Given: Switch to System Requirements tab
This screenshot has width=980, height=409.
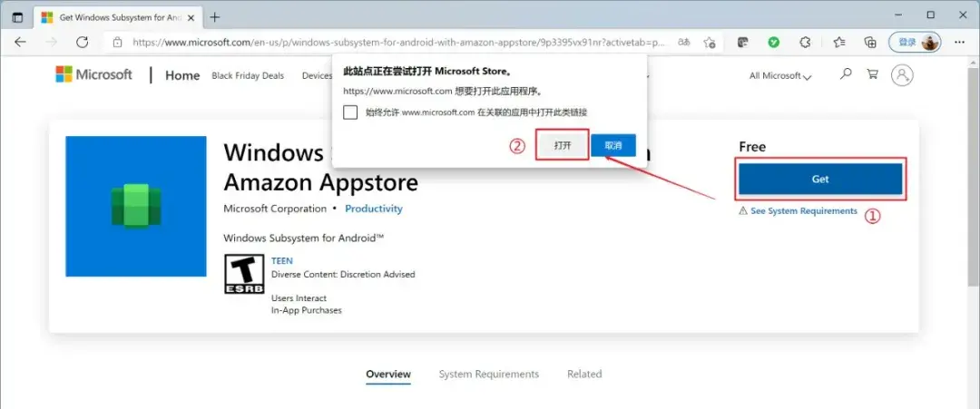Looking at the screenshot, I should pyautogui.click(x=489, y=374).
